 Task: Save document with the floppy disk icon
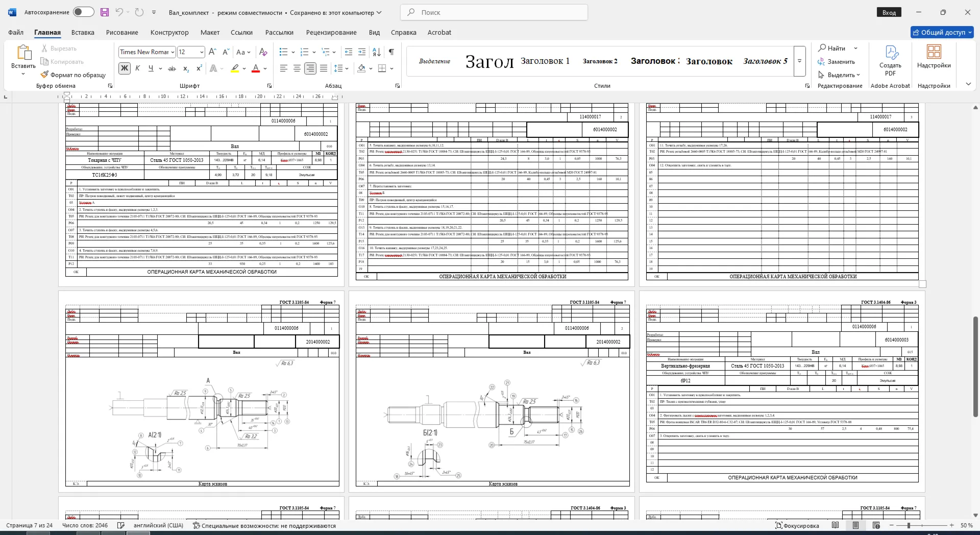[x=104, y=12]
